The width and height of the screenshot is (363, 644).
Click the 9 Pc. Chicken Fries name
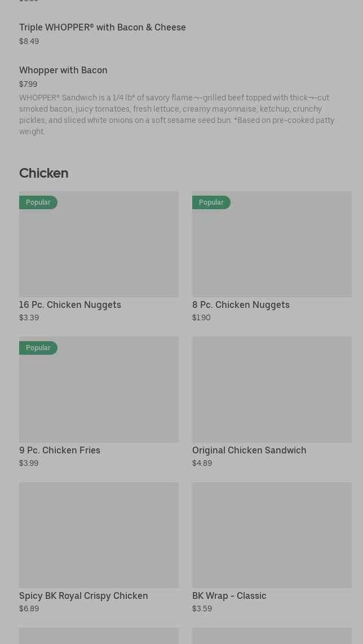point(60,450)
